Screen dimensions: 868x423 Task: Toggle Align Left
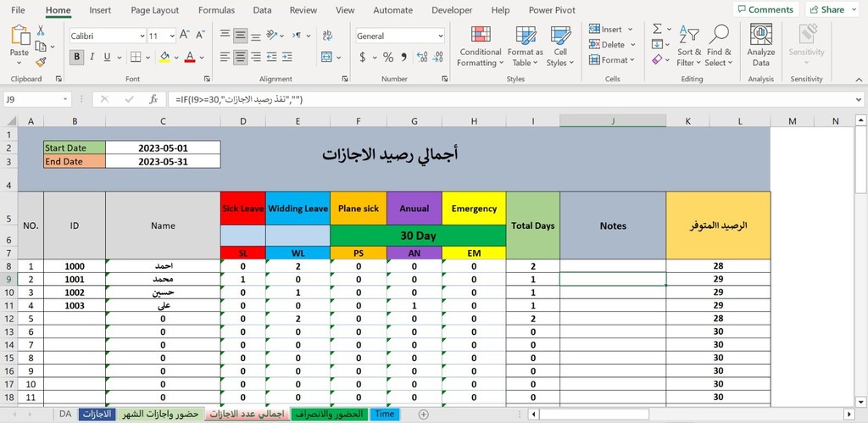tap(225, 57)
